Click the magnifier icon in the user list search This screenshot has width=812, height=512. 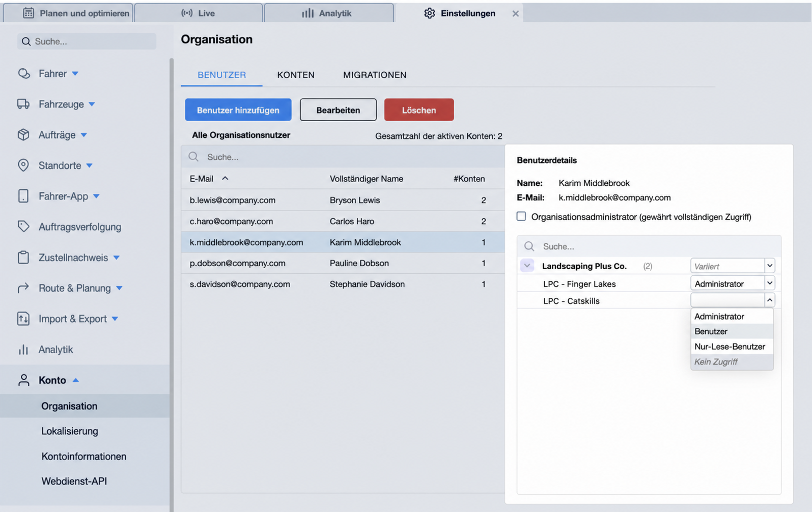194,157
